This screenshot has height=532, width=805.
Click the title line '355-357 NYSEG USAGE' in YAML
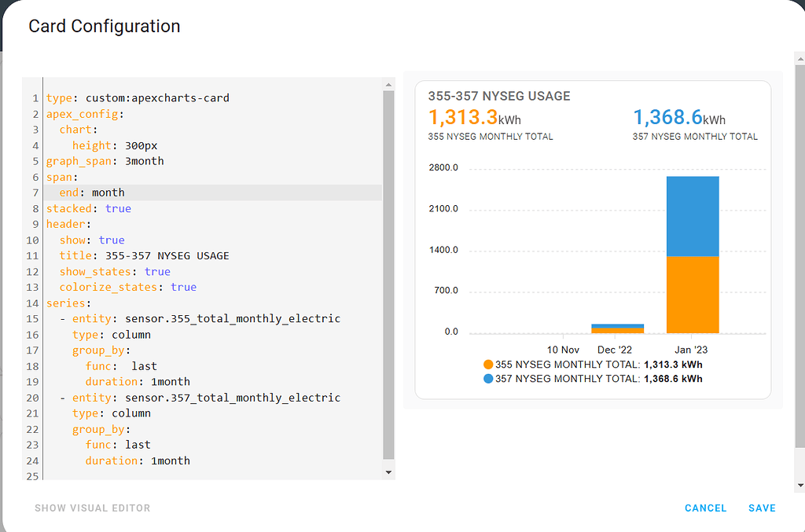click(x=145, y=255)
